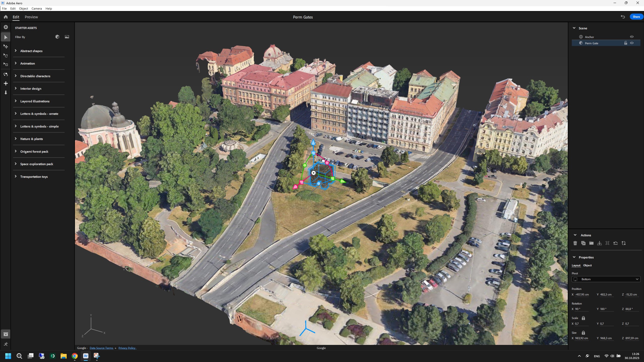The image size is (644, 362).
Task: Click the Share button
Action: coord(636,17)
